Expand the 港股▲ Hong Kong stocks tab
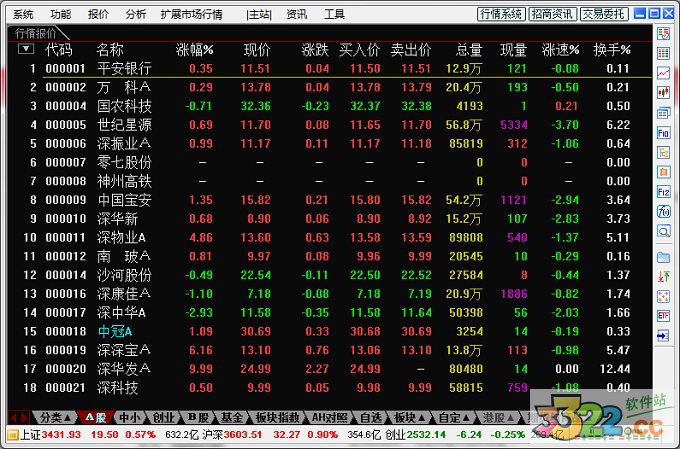680x449 pixels. pyautogui.click(x=498, y=418)
